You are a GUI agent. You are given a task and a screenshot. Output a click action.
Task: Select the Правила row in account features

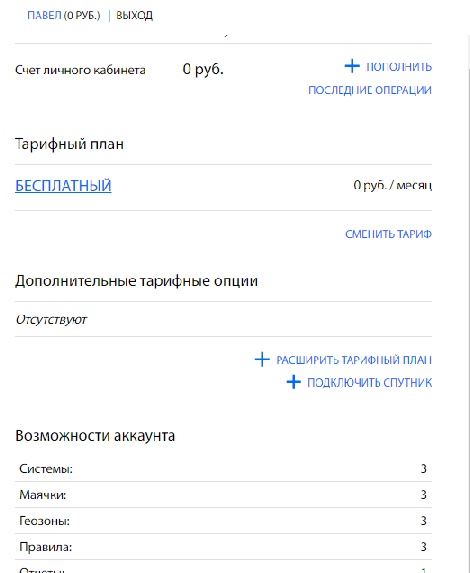pyautogui.click(x=223, y=546)
